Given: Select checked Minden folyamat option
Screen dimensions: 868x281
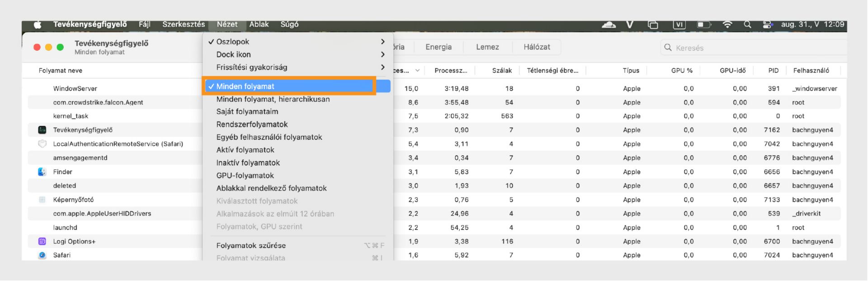Looking at the screenshot, I should 297,86.
